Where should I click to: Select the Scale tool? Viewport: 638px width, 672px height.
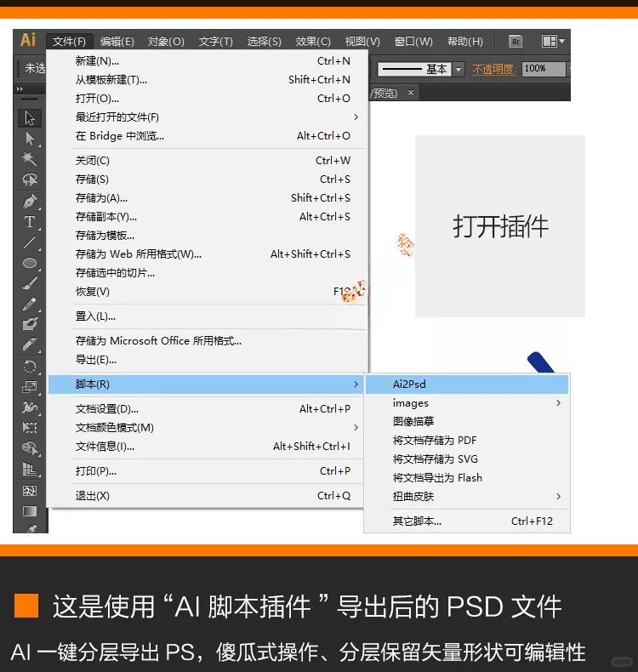coord(30,387)
